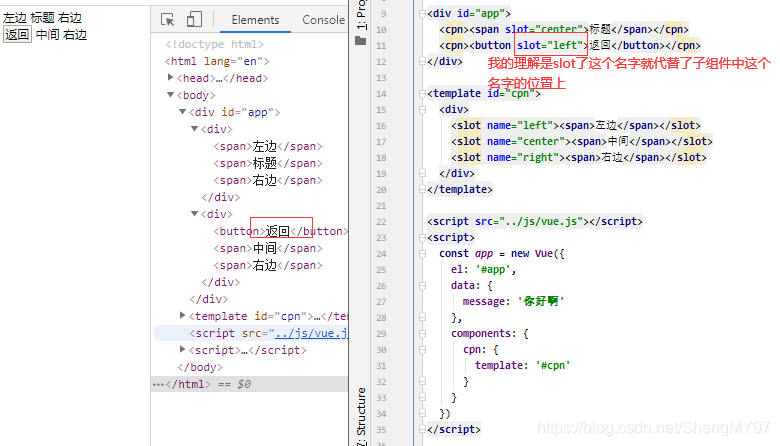The image size is (780, 446).
Task: Switch to the Console tab in DevTools
Action: (x=323, y=20)
